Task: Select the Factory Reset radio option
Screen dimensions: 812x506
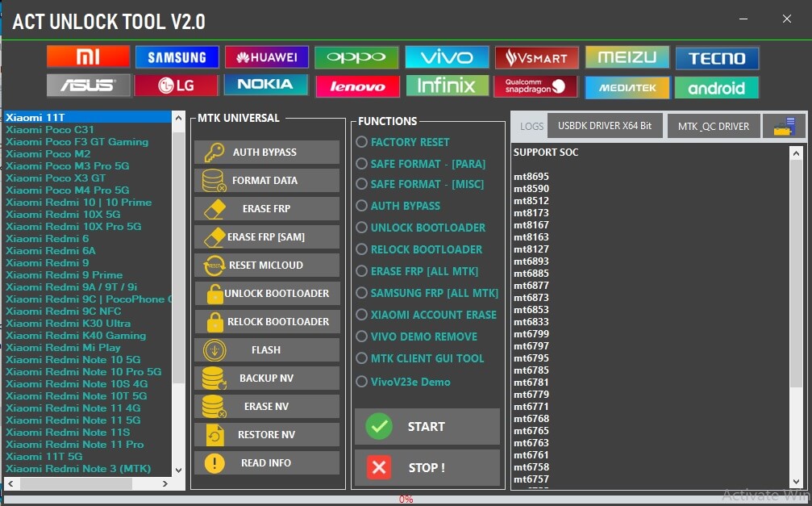Action: coord(362,142)
